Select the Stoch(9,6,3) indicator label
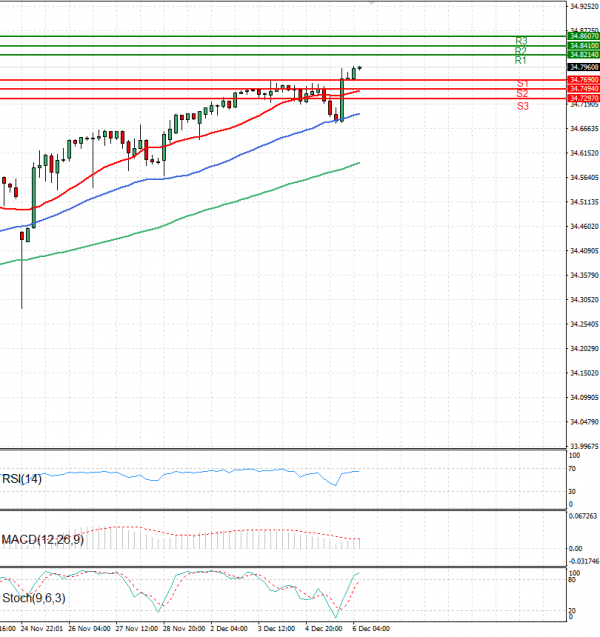The image size is (600, 637). pyautogui.click(x=36, y=598)
